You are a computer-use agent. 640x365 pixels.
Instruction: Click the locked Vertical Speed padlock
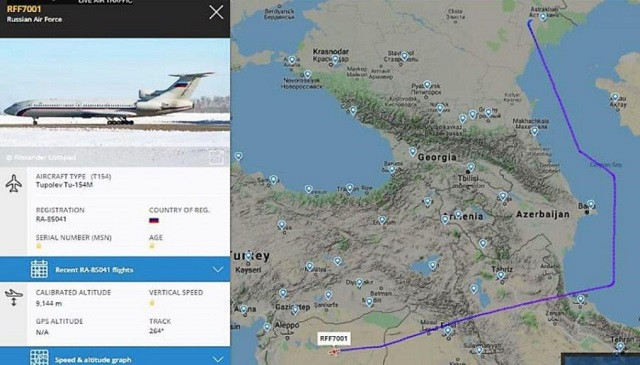tap(152, 303)
